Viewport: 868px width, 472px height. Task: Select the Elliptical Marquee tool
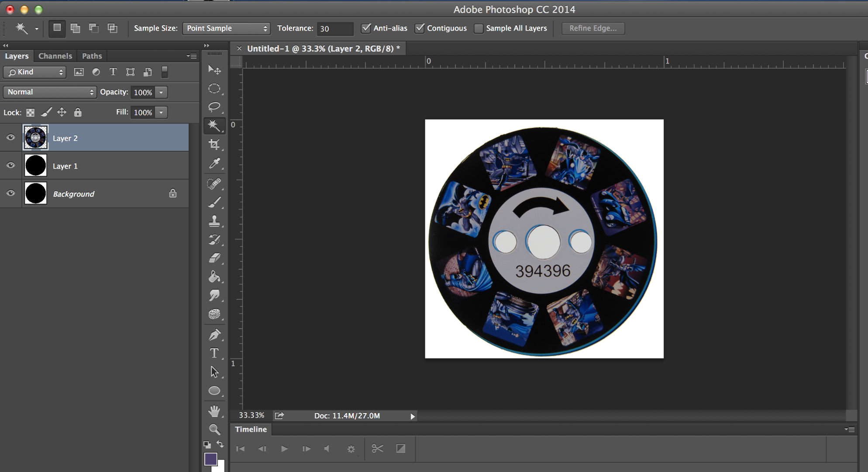(214, 89)
